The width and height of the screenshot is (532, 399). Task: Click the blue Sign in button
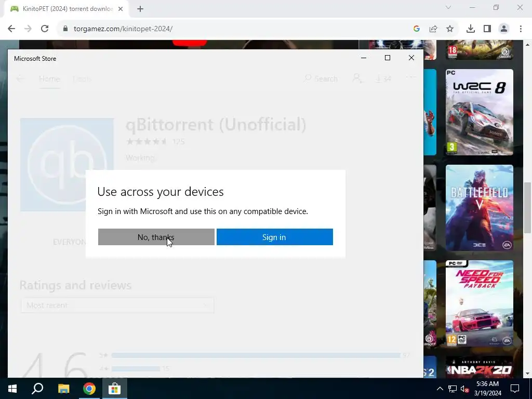tap(274, 237)
